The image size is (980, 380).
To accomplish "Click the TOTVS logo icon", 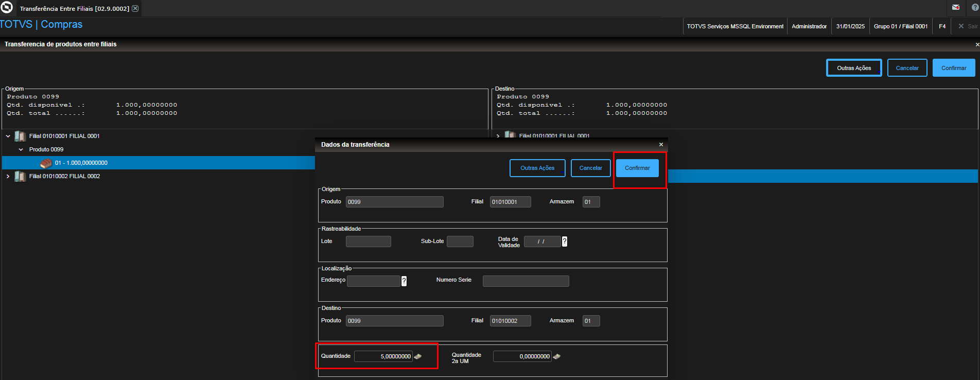I will [x=7, y=8].
